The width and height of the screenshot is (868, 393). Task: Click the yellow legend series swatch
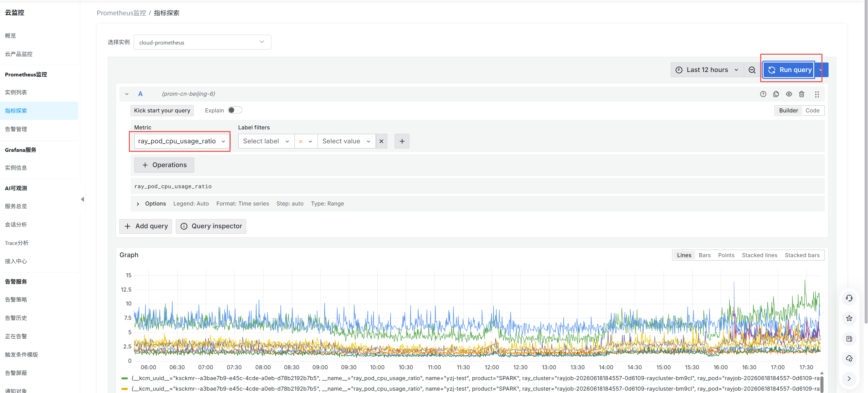[125, 389]
